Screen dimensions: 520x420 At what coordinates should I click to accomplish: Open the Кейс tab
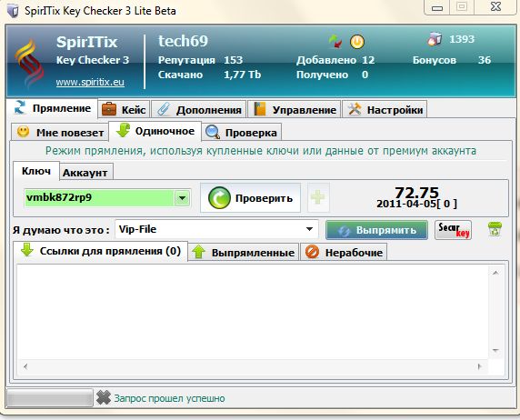pos(124,109)
